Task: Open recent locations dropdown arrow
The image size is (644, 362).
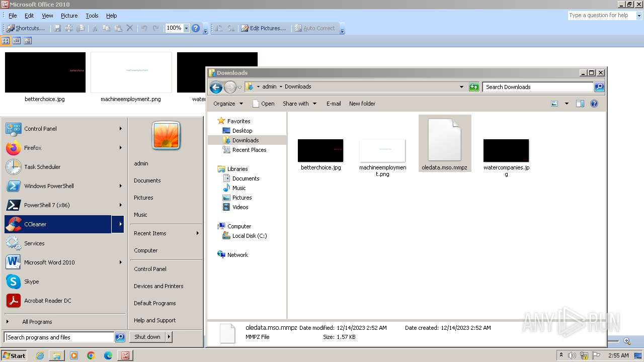Action: pyautogui.click(x=239, y=87)
